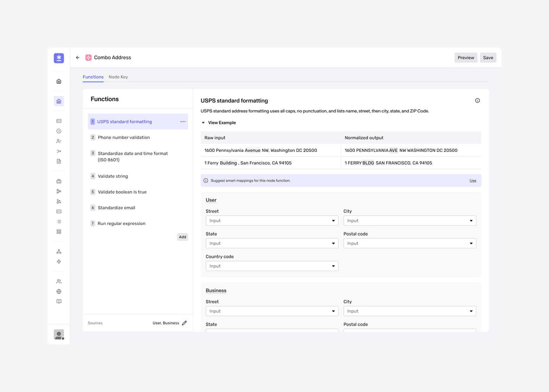
Task: Collapse the View Example section
Action: point(219,123)
